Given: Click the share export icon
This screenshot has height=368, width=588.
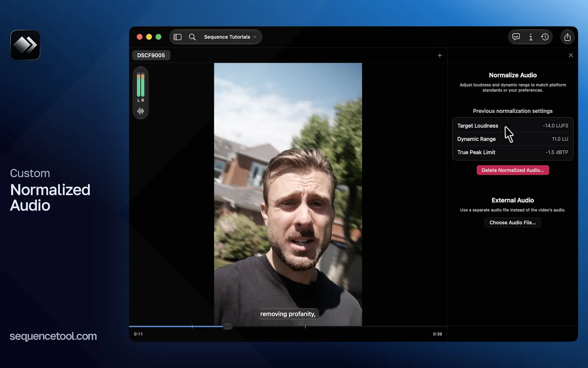Looking at the screenshot, I should coord(567,37).
